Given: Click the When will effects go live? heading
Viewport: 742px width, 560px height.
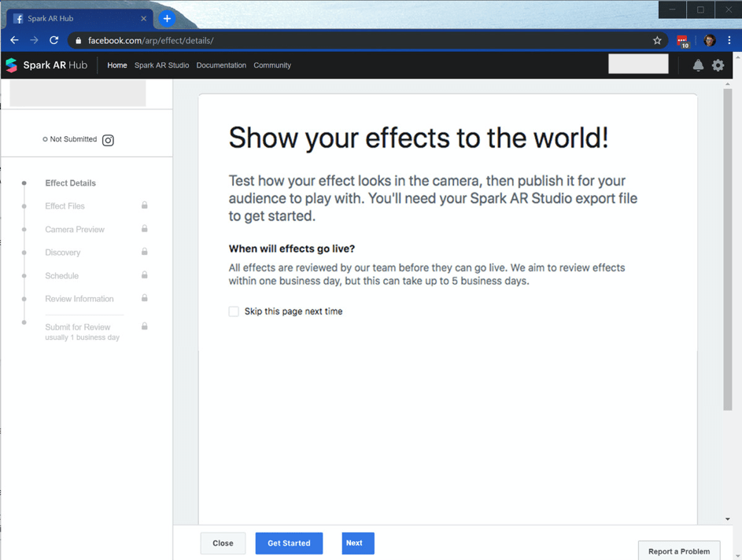Looking at the screenshot, I should click(292, 249).
